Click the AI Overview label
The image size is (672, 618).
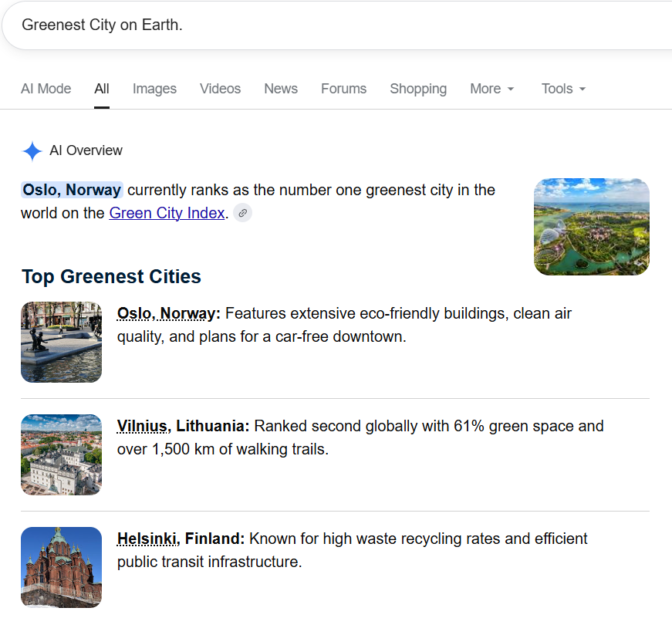click(86, 150)
